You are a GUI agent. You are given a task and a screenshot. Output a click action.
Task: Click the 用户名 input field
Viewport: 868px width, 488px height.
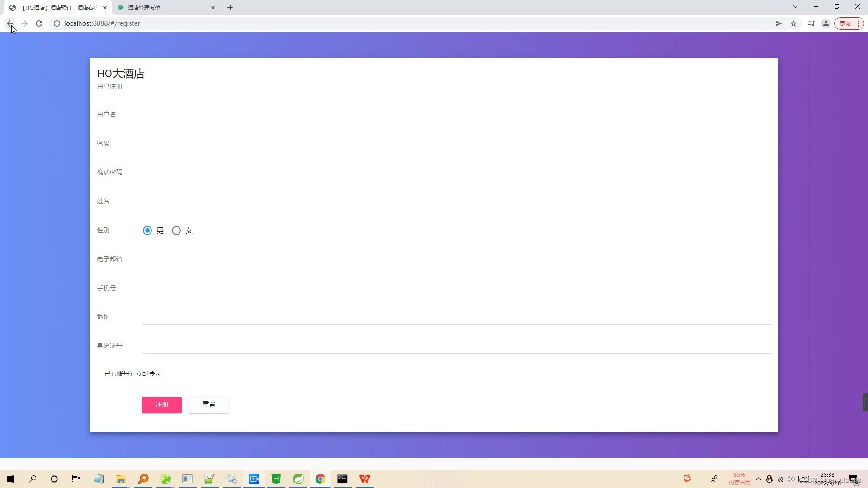click(x=456, y=115)
